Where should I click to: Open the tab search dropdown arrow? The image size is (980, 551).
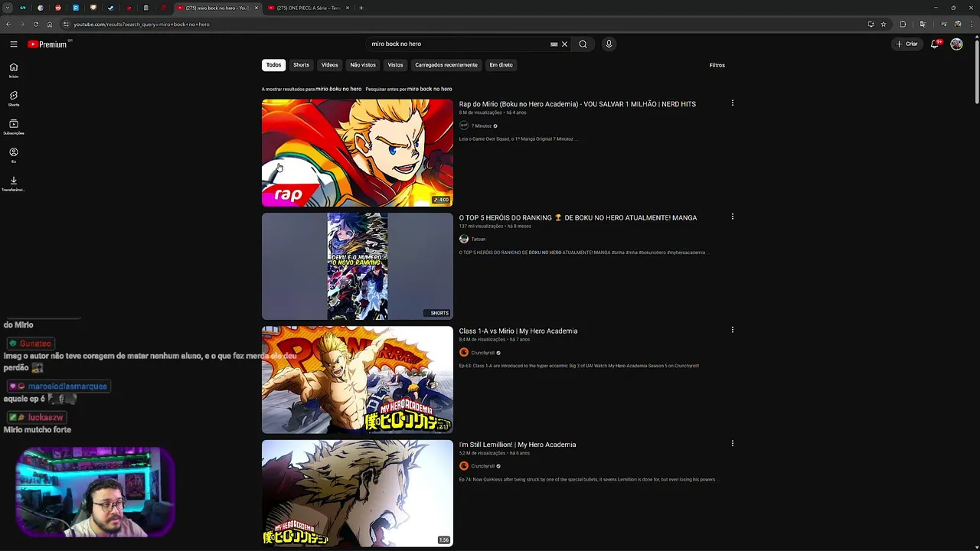tap(8, 8)
